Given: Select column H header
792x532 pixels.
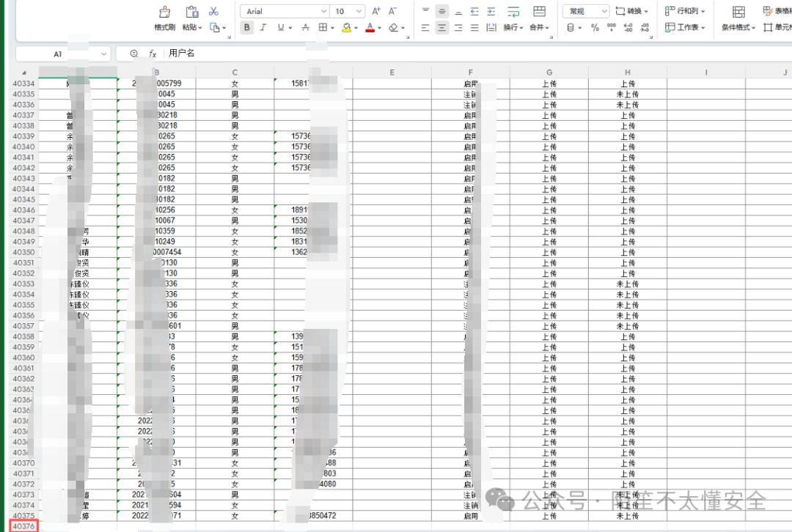Looking at the screenshot, I should [x=627, y=72].
